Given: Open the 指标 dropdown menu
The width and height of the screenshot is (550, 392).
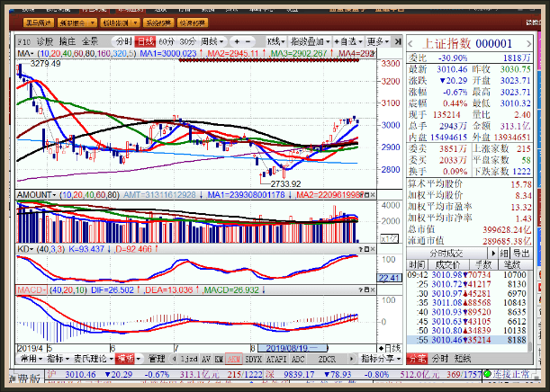Looking at the screenshot, I should coord(59,359).
